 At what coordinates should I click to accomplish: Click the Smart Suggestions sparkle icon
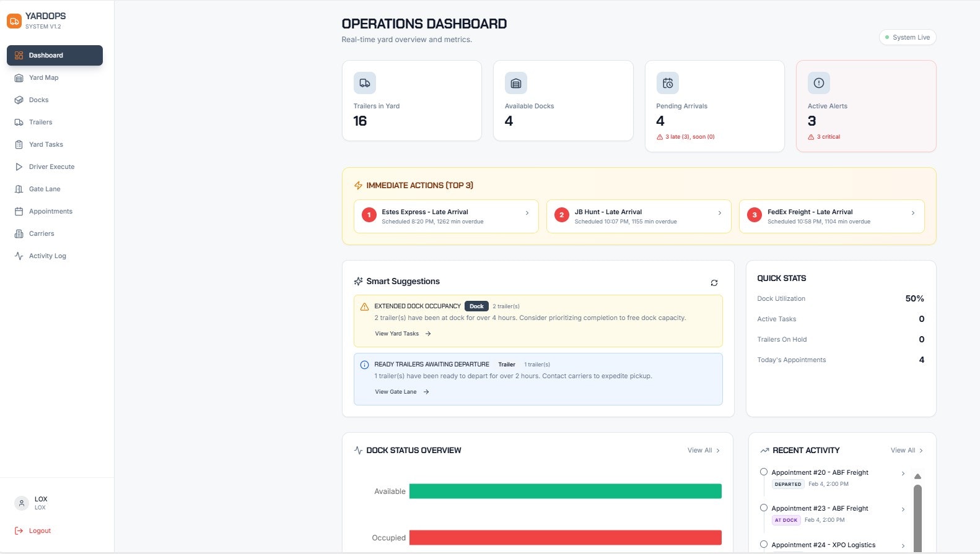pos(358,281)
